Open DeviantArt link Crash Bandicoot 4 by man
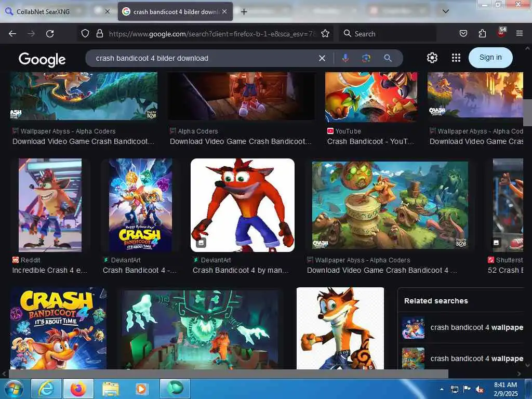532x399 pixels. [x=241, y=270]
